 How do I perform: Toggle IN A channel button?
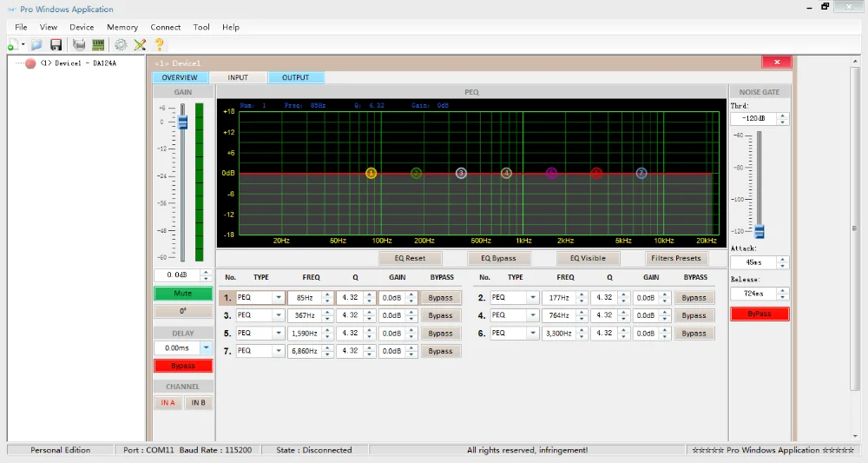coord(168,403)
